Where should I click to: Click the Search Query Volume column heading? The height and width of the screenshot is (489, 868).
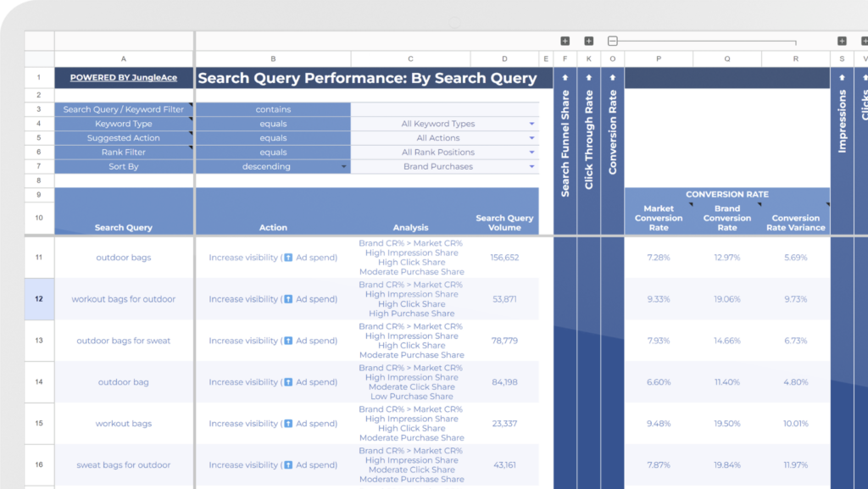point(504,222)
